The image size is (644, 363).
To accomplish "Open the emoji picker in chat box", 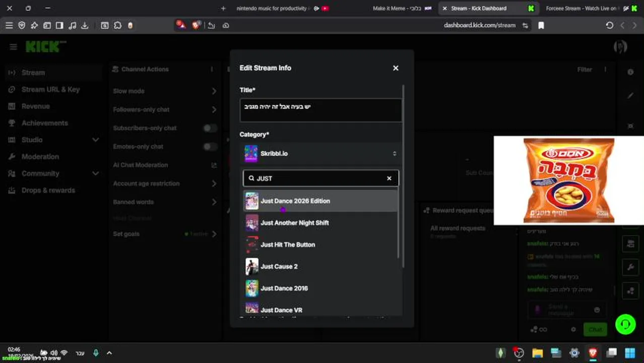I will point(597,310).
